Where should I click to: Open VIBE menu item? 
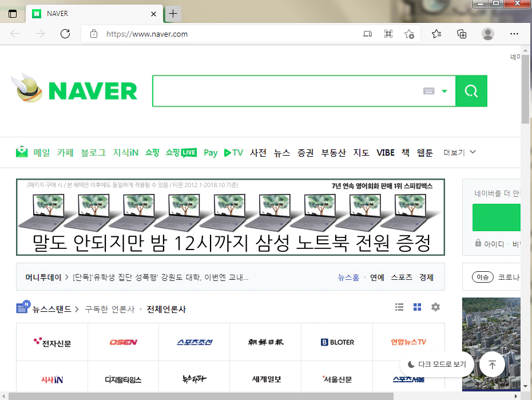(386, 153)
